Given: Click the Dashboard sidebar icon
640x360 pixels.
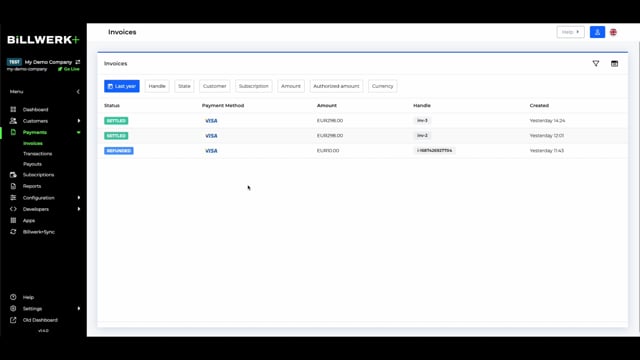Looking at the screenshot, I should [13, 109].
